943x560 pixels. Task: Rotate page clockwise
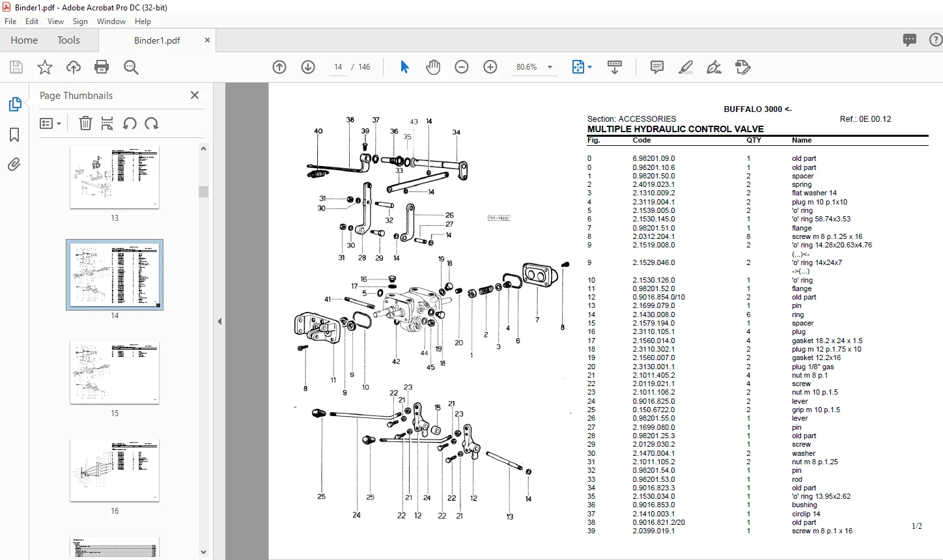(152, 123)
